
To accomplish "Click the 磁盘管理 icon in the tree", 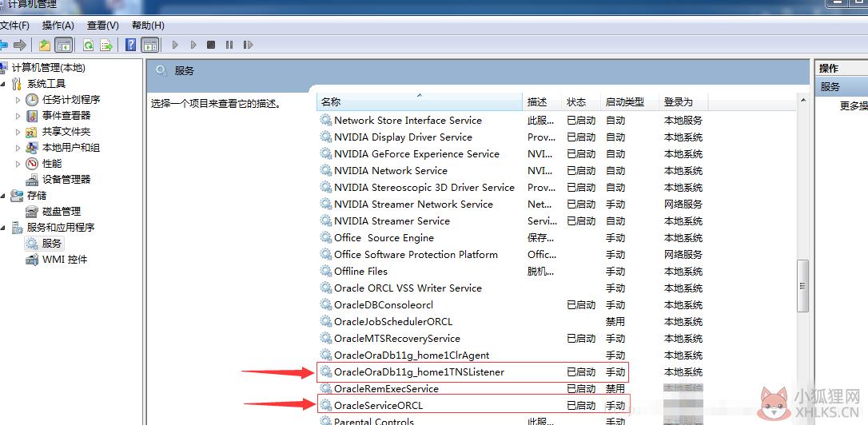I will [x=32, y=212].
